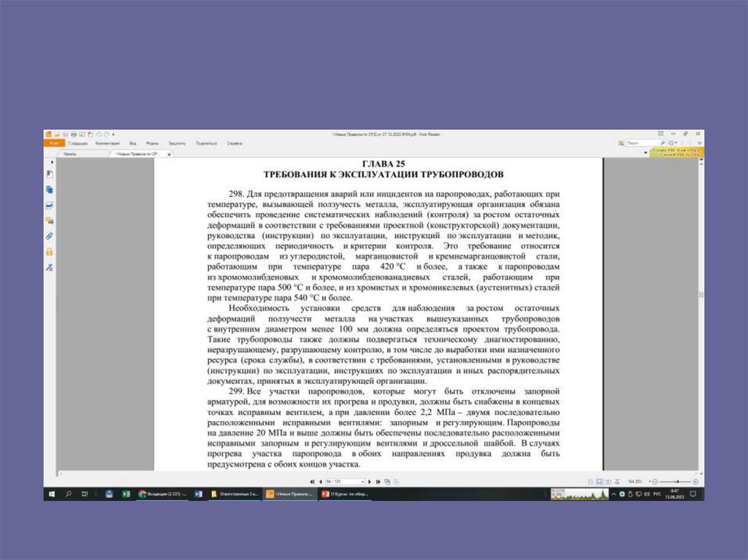
Task: Open the Windows Start menu
Action: (52, 494)
